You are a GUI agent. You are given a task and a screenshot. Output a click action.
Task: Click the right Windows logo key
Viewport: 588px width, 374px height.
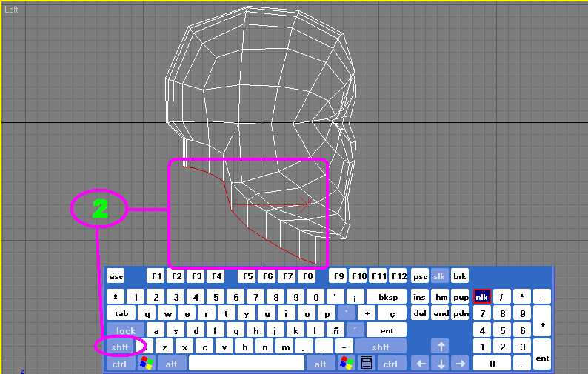click(347, 363)
